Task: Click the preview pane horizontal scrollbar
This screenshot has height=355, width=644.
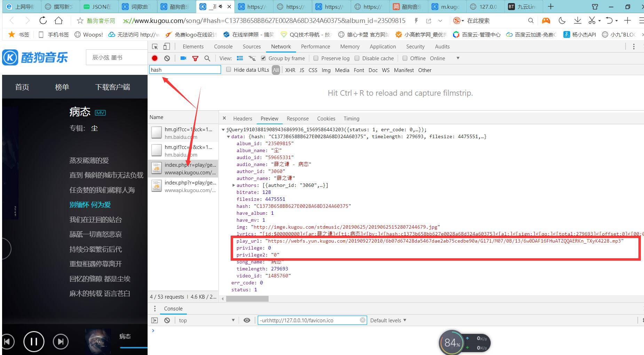Action: click(x=247, y=299)
